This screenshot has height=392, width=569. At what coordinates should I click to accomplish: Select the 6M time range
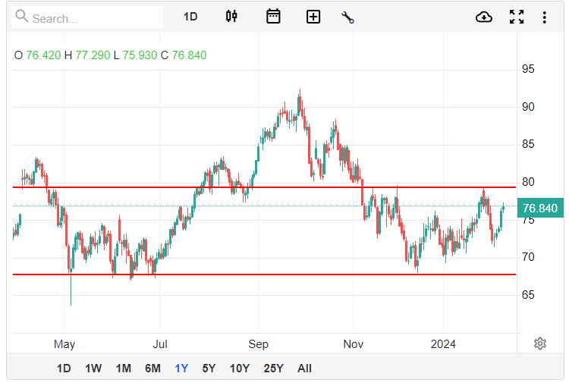tap(152, 368)
